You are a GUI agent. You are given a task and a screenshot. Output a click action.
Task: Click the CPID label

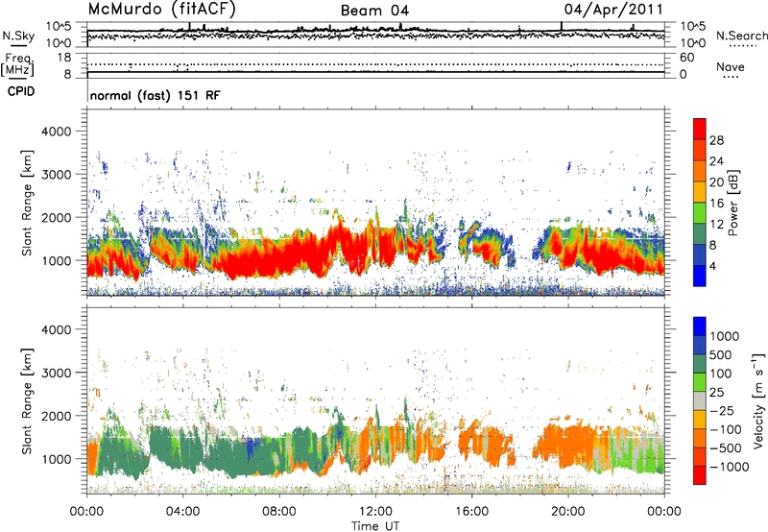click(21, 91)
